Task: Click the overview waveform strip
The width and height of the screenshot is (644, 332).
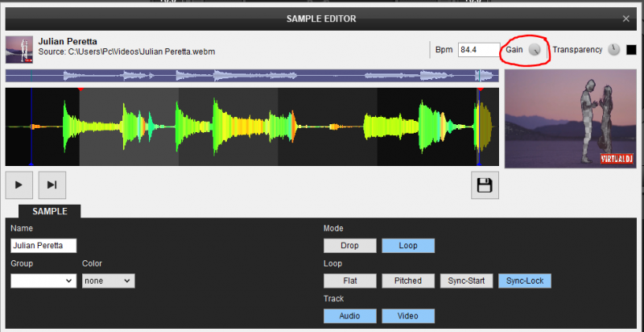Action: pos(252,76)
